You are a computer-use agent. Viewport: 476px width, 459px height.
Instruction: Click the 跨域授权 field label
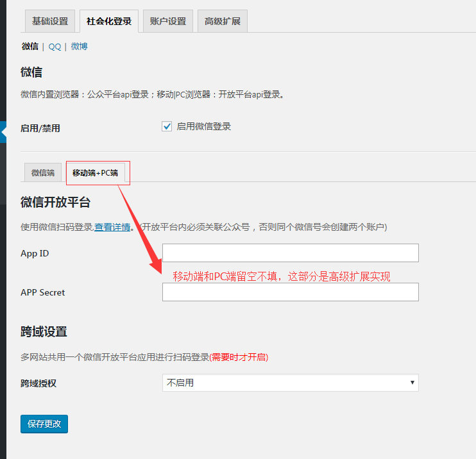pyautogui.click(x=38, y=383)
